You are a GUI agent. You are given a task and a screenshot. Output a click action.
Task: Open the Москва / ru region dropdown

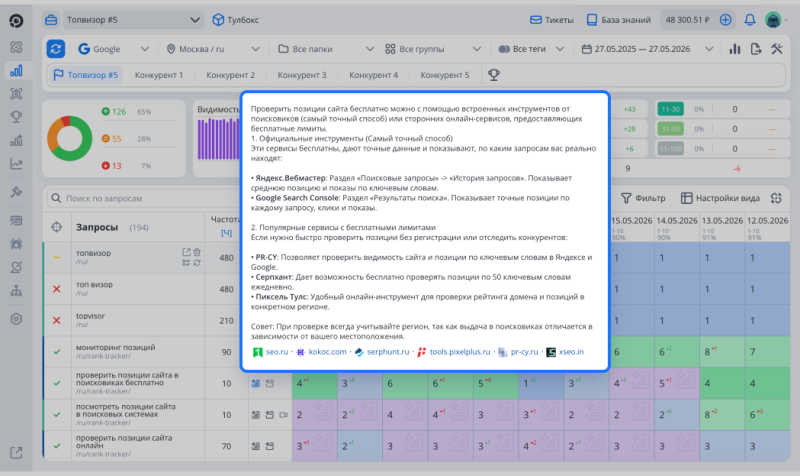tap(213, 49)
